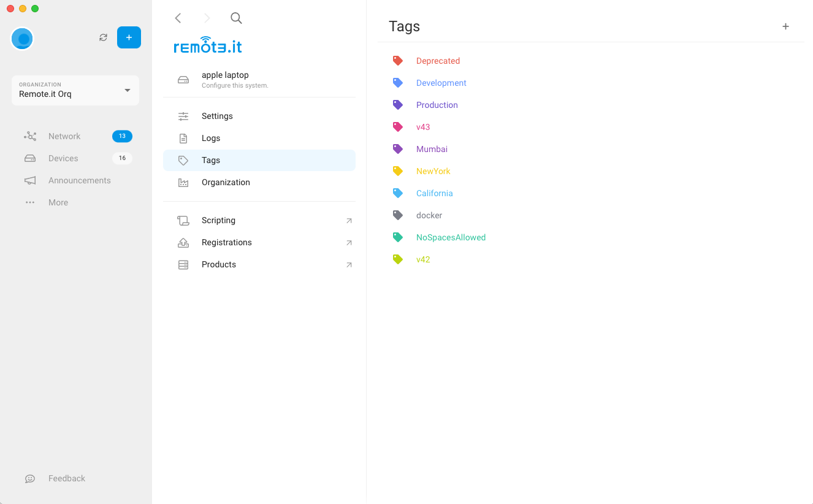Click the Organization factory icon

tap(183, 182)
